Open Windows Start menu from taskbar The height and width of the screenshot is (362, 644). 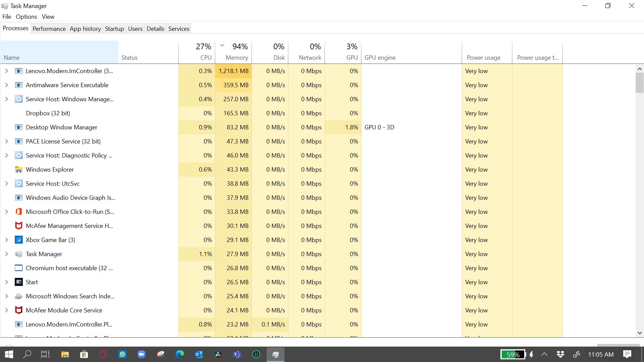(9, 354)
